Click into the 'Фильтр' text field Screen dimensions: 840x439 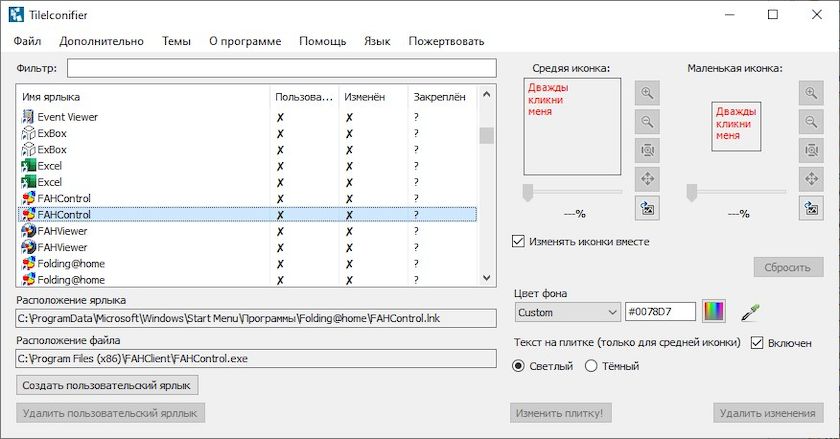[x=281, y=68]
